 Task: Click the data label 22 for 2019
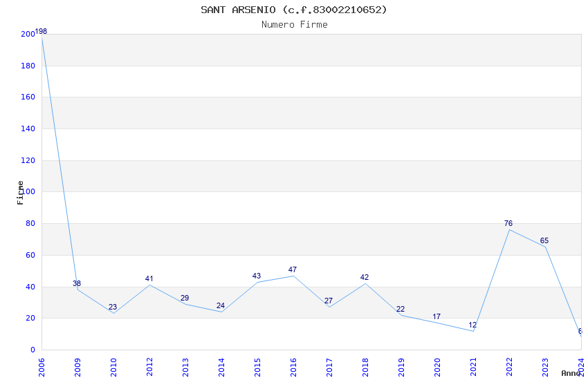pos(401,310)
